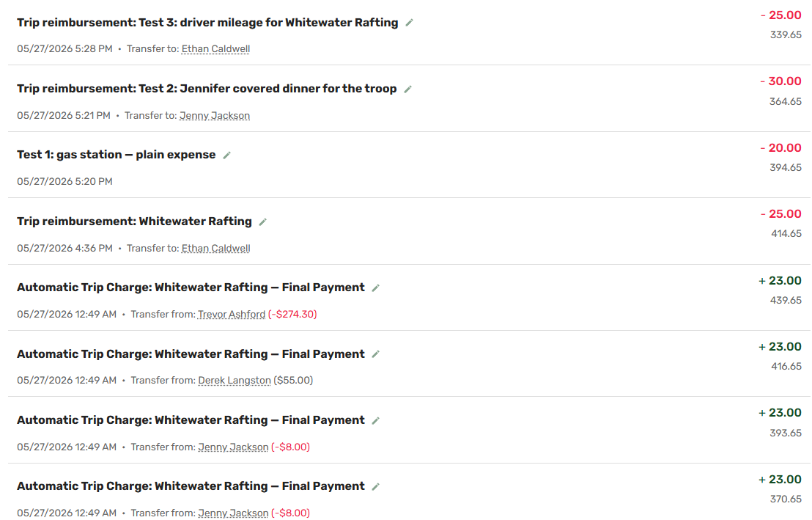Click the -30.00 amount for dinner reimbursement

pyautogui.click(x=780, y=81)
